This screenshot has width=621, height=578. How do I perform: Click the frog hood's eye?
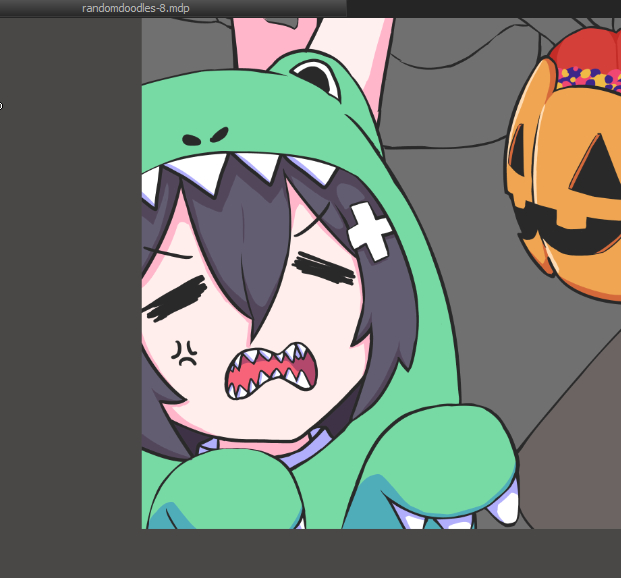tap(314, 75)
